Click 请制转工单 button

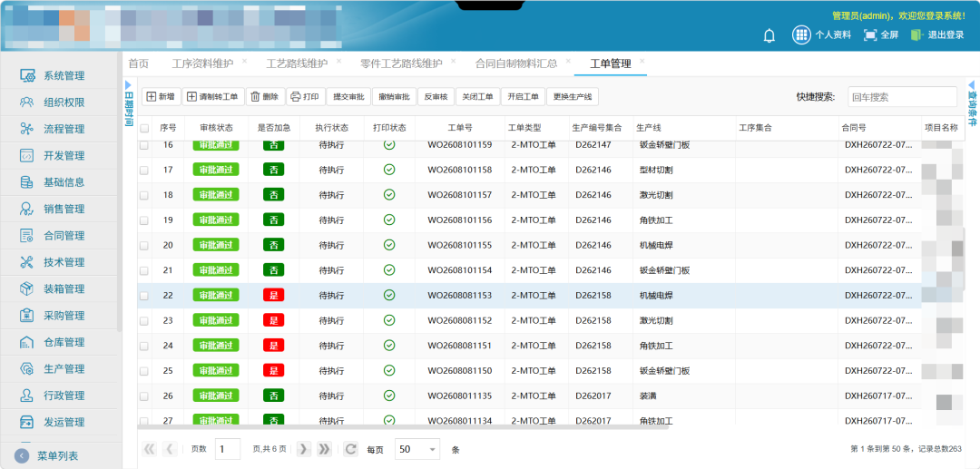tap(213, 97)
